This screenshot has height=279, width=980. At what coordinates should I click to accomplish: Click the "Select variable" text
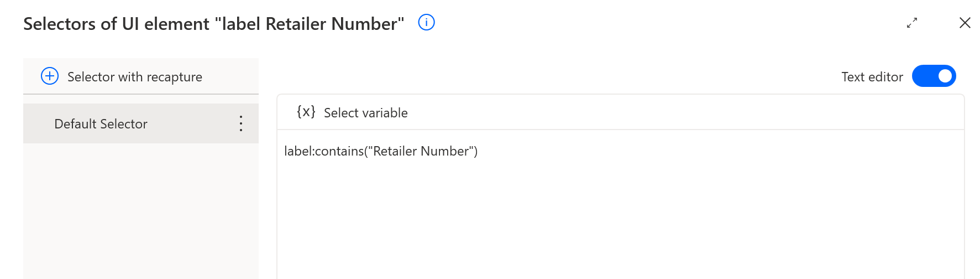[x=365, y=113]
